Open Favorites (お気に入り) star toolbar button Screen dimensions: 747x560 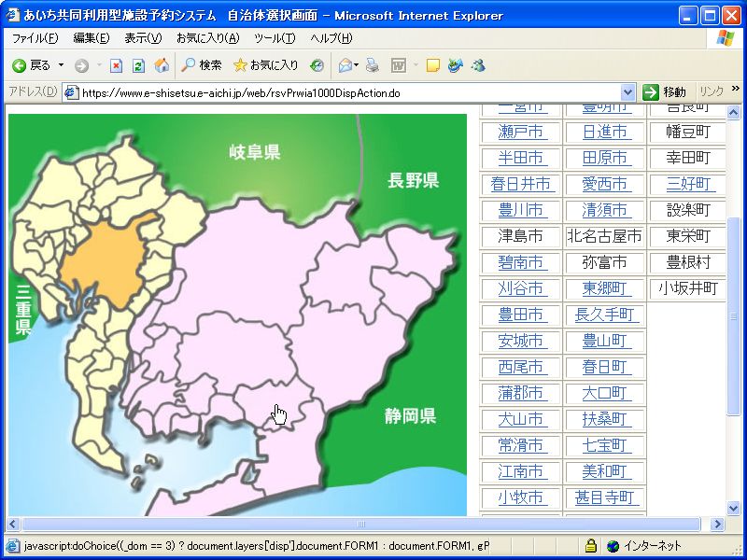(x=266, y=65)
